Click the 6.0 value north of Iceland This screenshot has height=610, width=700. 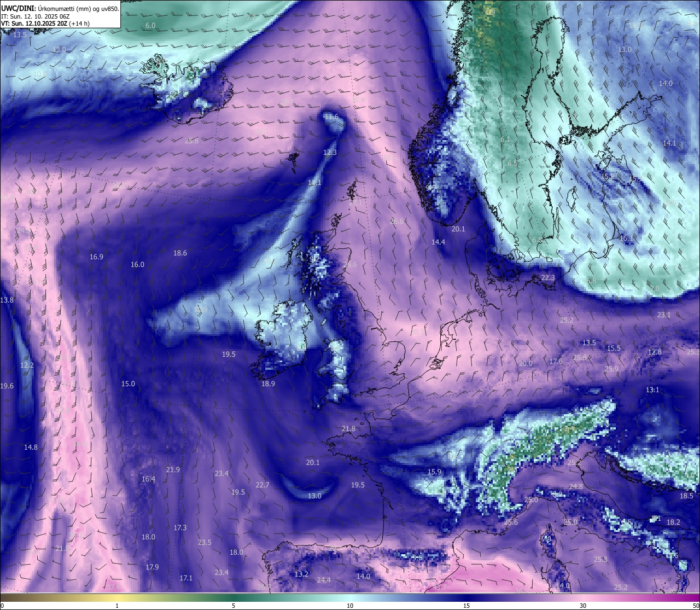[150, 26]
